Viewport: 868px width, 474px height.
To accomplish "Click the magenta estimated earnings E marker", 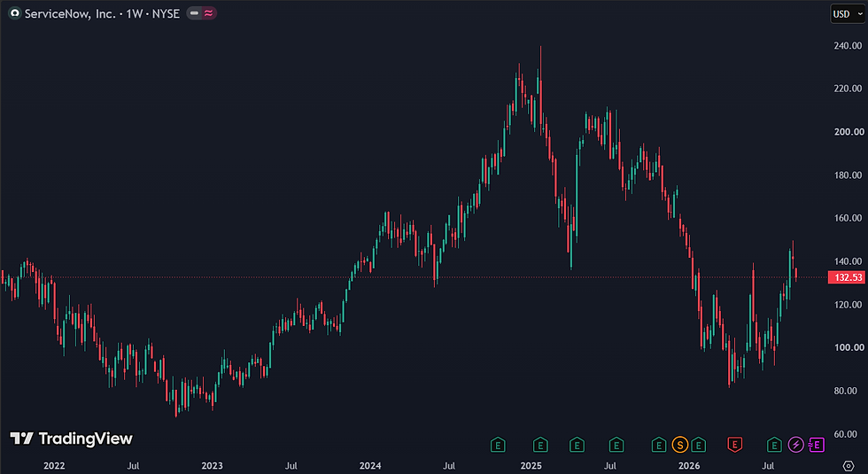I will point(816,444).
